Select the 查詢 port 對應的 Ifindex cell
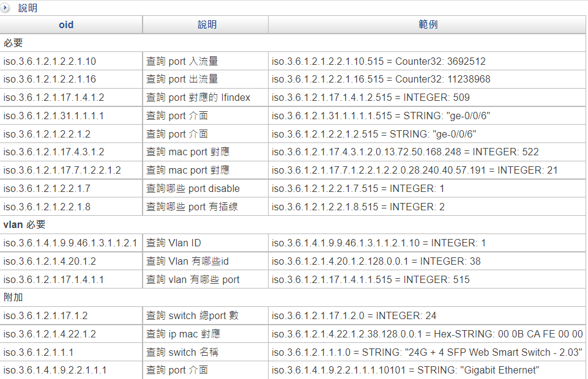This screenshot has height=379, width=588. (198, 98)
